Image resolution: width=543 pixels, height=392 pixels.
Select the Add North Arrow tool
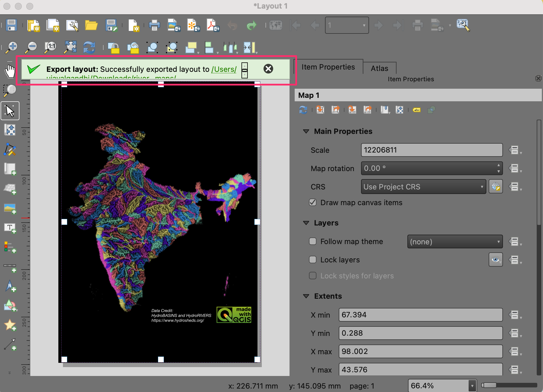click(10, 286)
